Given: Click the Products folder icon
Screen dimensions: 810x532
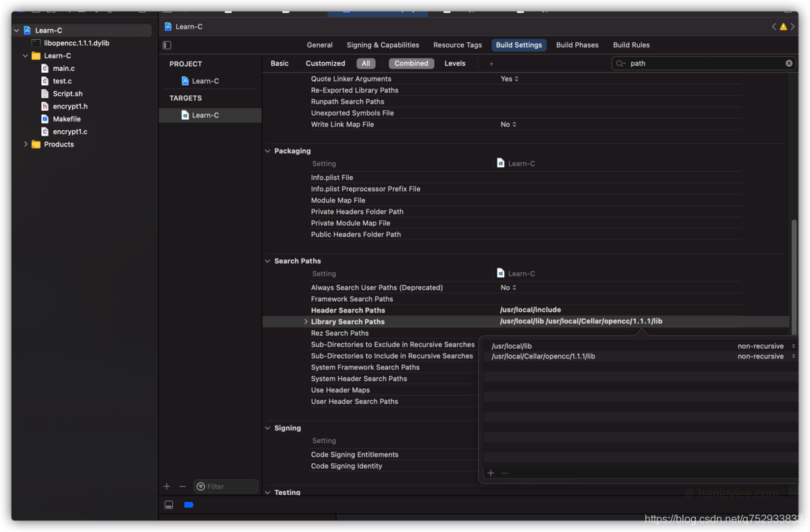Looking at the screenshot, I should 36,144.
